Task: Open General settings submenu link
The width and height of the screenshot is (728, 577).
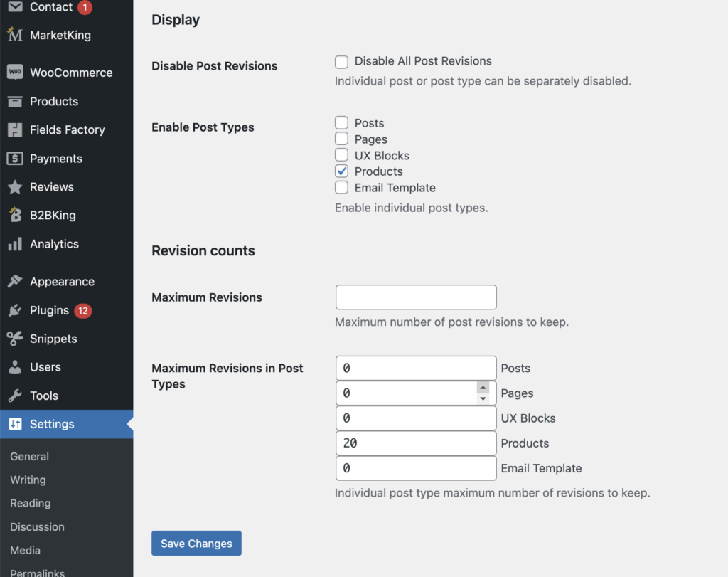Action: 29,456
